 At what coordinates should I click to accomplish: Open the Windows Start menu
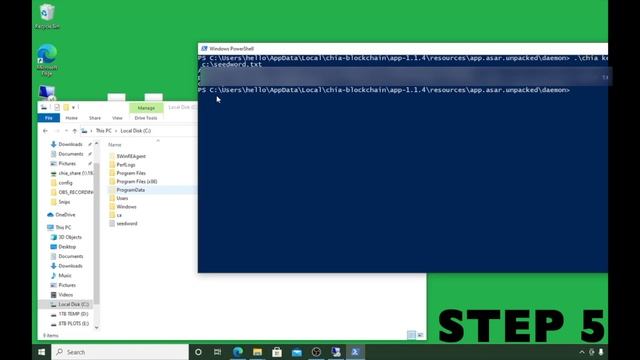[42, 352]
